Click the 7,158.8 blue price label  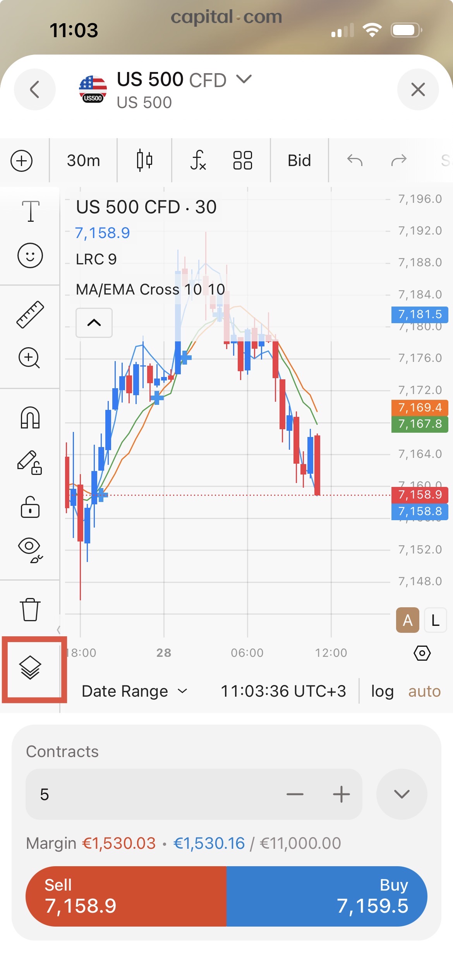pyautogui.click(x=420, y=512)
